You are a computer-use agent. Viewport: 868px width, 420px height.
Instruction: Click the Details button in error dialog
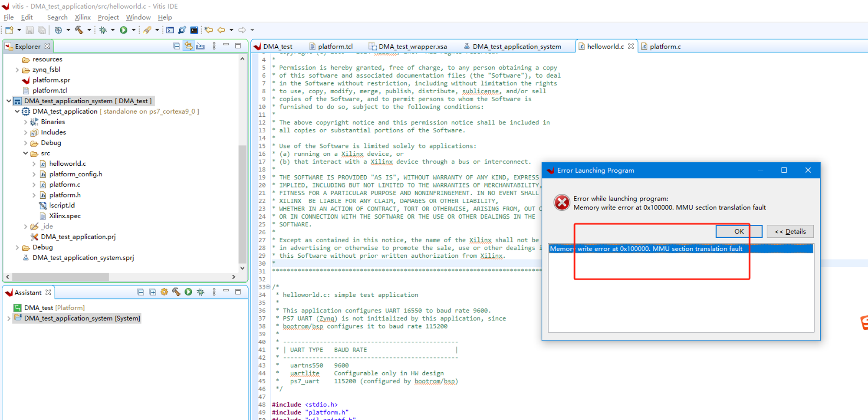(x=790, y=231)
